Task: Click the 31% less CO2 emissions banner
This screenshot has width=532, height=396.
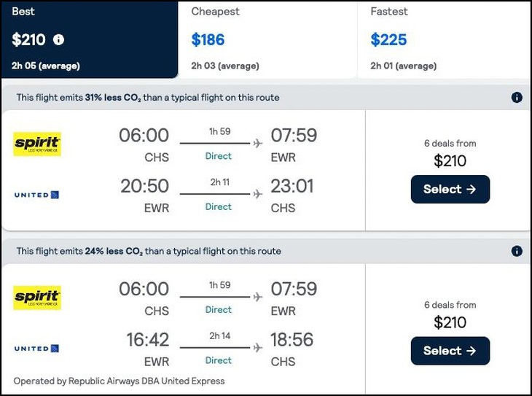Action: [x=148, y=98]
